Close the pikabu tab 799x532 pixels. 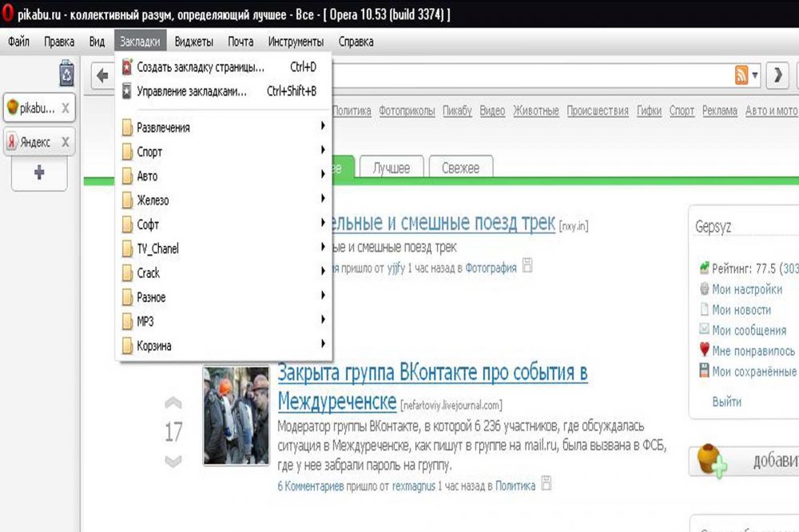coord(66,108)
